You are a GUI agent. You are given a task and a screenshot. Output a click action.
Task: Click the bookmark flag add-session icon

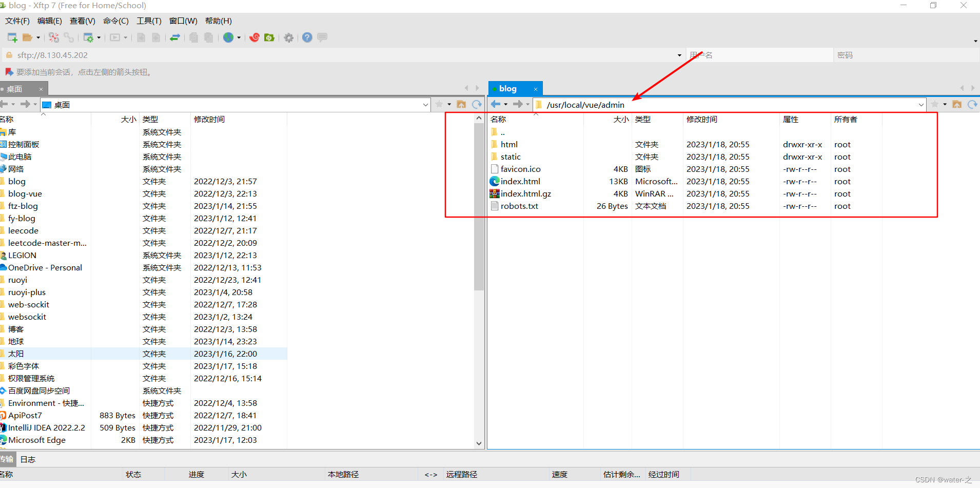point(9,72)
